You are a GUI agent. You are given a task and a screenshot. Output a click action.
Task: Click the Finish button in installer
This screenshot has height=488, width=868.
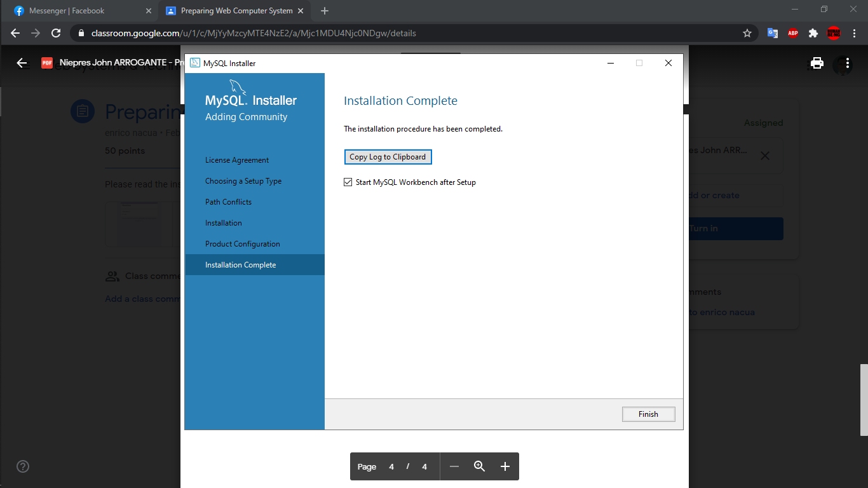coord(648,414)
